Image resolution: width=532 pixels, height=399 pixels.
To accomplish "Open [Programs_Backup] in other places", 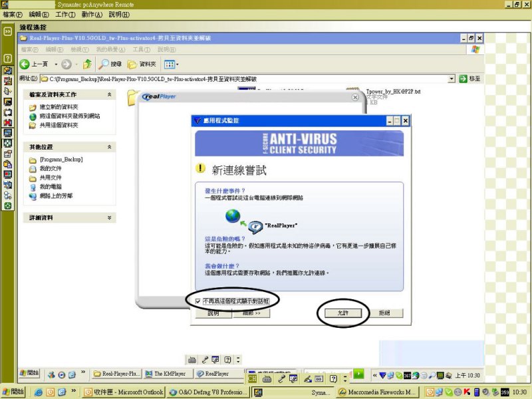I will pos(61,159).
